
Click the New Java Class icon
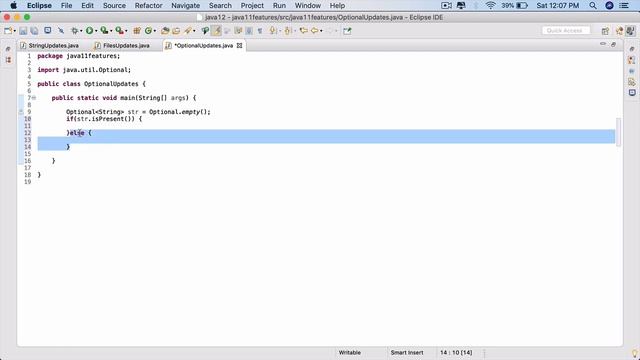point(149,31)
